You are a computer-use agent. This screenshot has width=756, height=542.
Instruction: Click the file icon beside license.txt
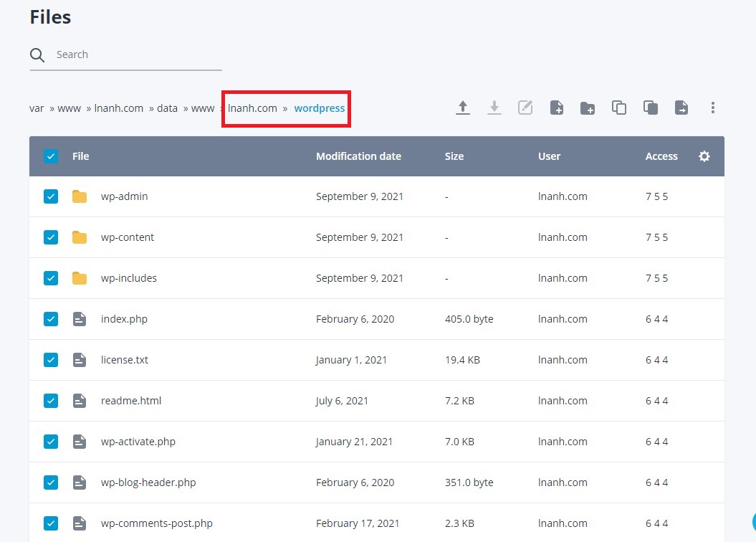(x=80, y=360)
